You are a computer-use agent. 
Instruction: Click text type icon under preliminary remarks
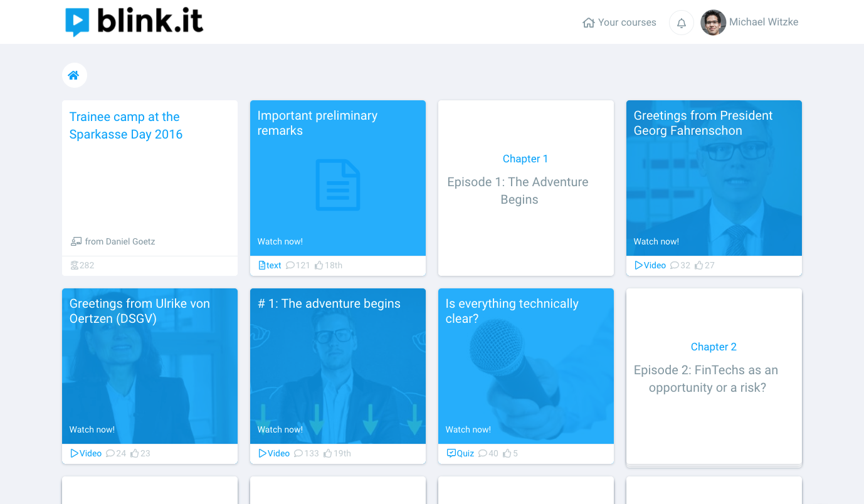262,265
